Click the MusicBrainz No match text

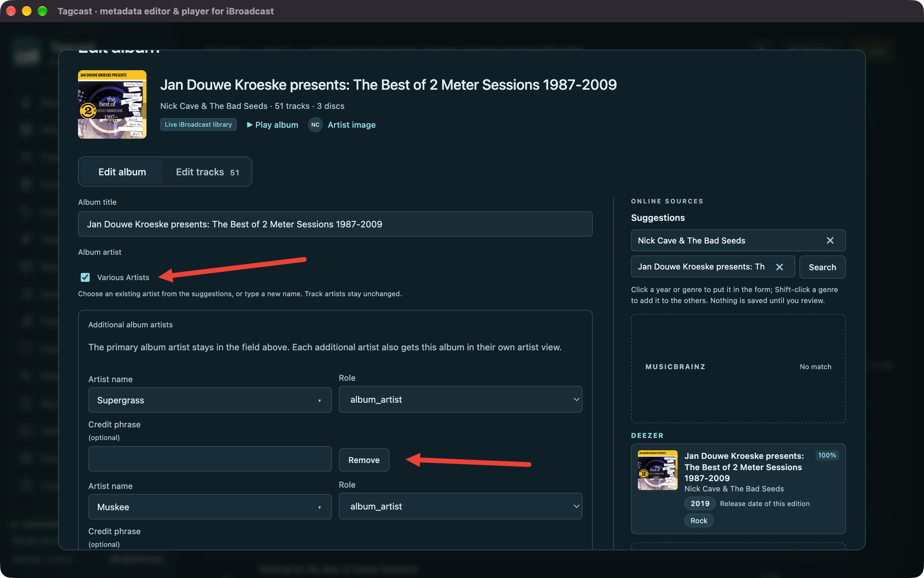pyautogui.click(x=815, y=366)
